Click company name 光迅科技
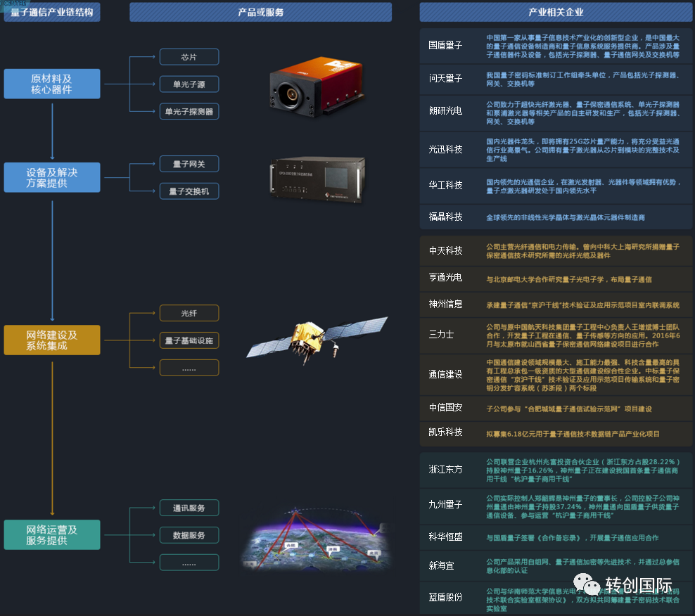The width and height of the screenshot is (695, 616). click(445, 149)
